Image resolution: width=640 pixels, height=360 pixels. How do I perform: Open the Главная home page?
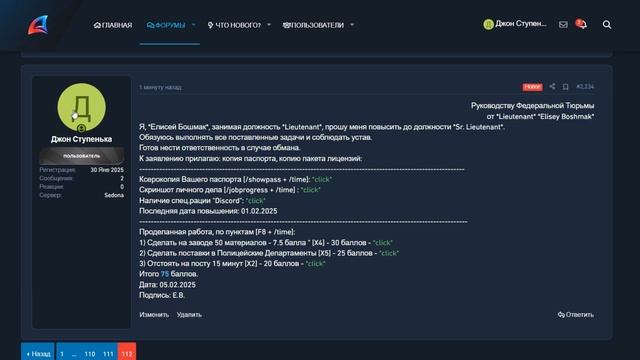[x=113, y=25]
